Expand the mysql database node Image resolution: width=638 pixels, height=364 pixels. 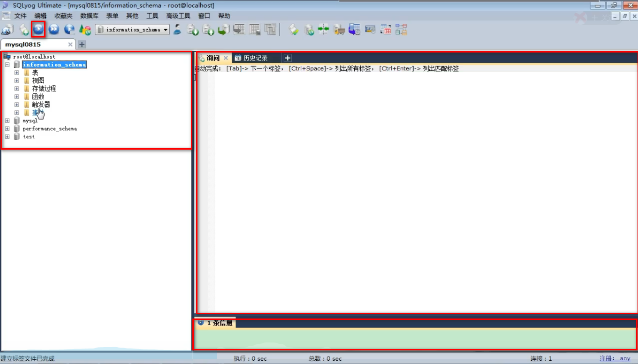pos(7,121)
